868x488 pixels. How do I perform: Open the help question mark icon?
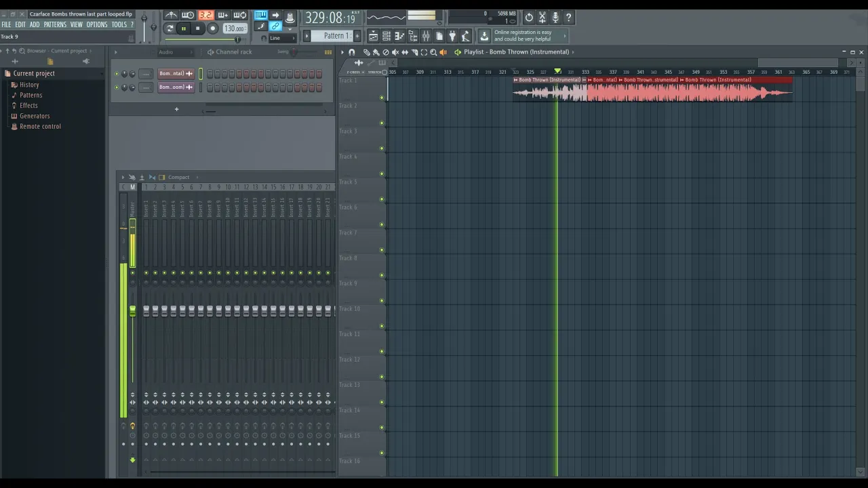coord(569,18)
